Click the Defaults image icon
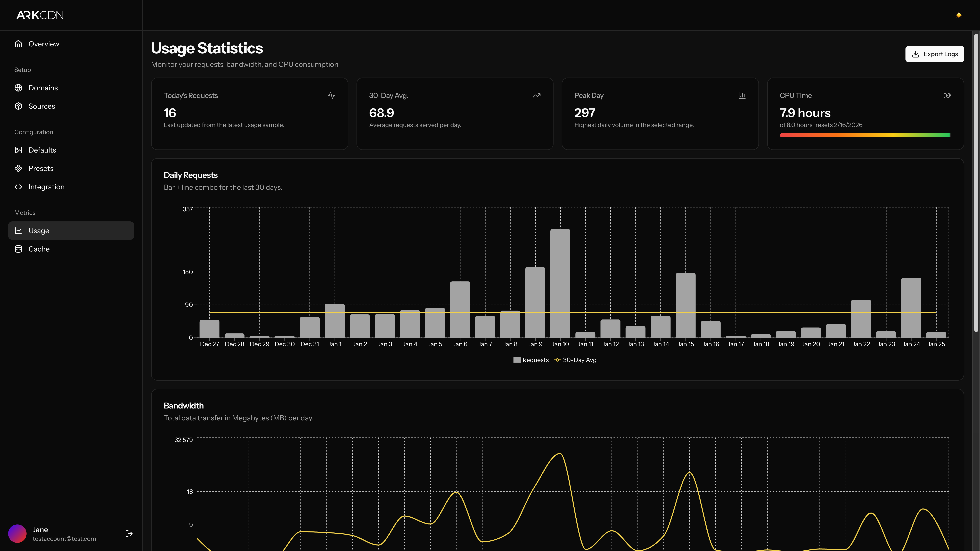 click(18, 150)
